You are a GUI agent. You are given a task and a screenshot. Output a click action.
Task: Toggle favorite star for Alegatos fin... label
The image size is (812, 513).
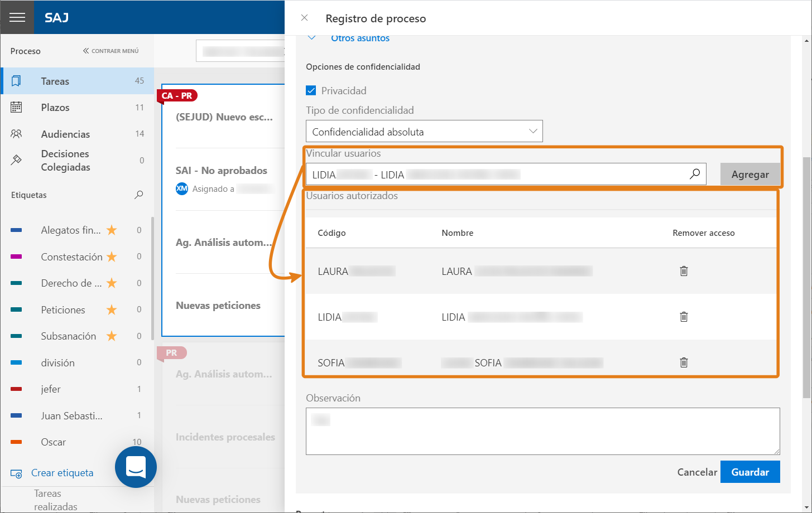(x=112, y=230)
